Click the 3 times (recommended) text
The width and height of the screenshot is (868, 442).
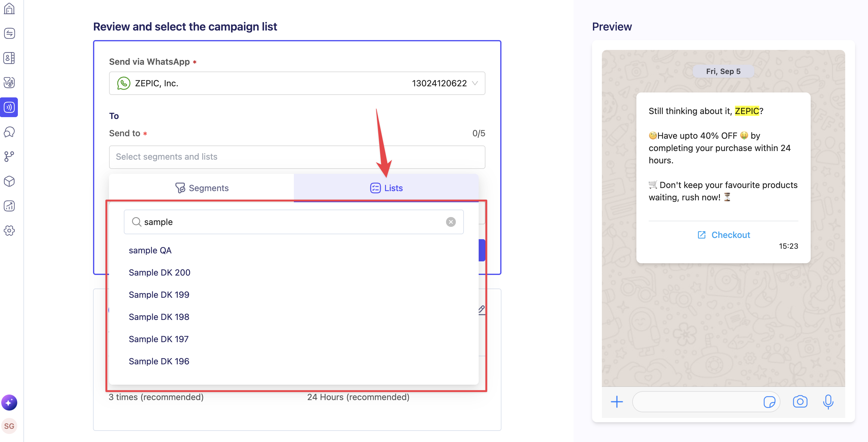coord(156,397)
